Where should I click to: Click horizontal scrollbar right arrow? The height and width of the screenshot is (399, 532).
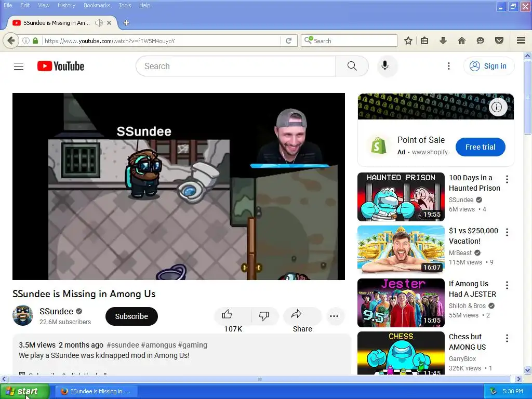[518, 379]
